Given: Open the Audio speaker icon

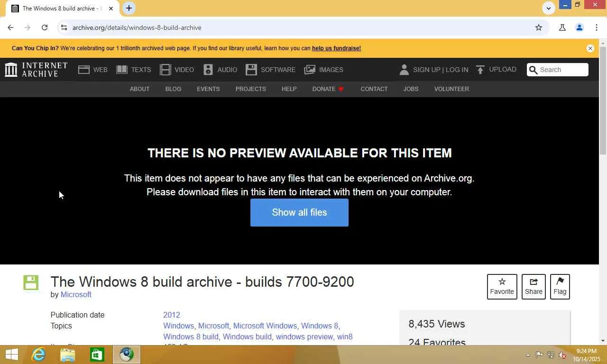Looking at the screenshot, I should pyautogui.click(x=208, y=70).
